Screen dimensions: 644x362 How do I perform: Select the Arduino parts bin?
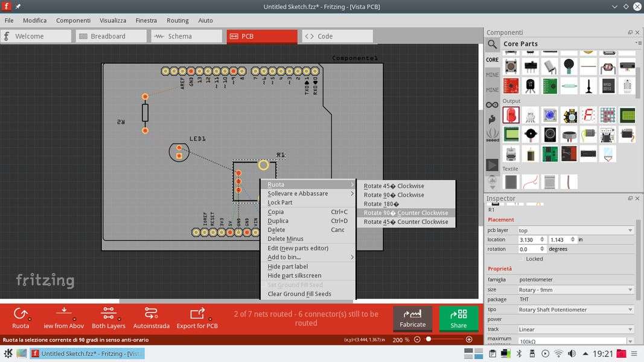[493, 105]
